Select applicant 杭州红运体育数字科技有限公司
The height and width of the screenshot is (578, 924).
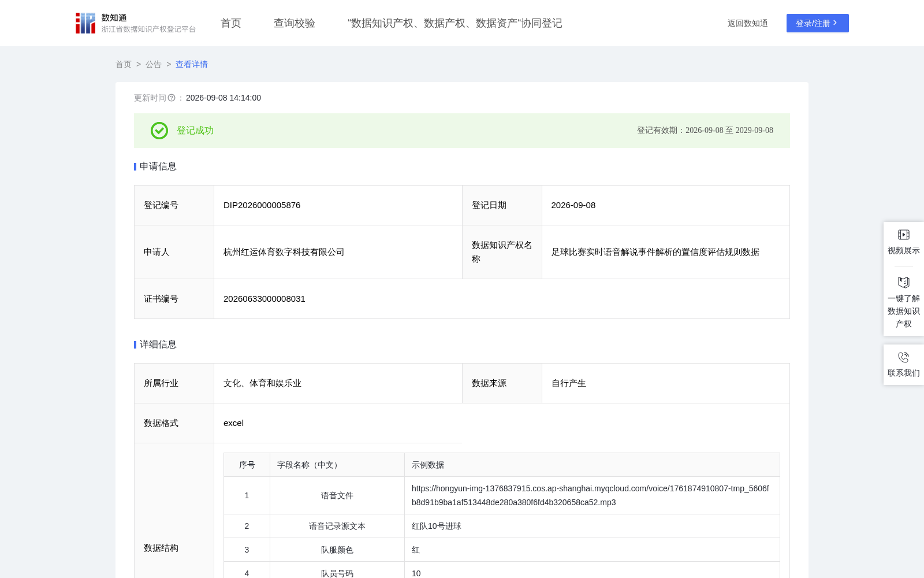pos(284,252)
